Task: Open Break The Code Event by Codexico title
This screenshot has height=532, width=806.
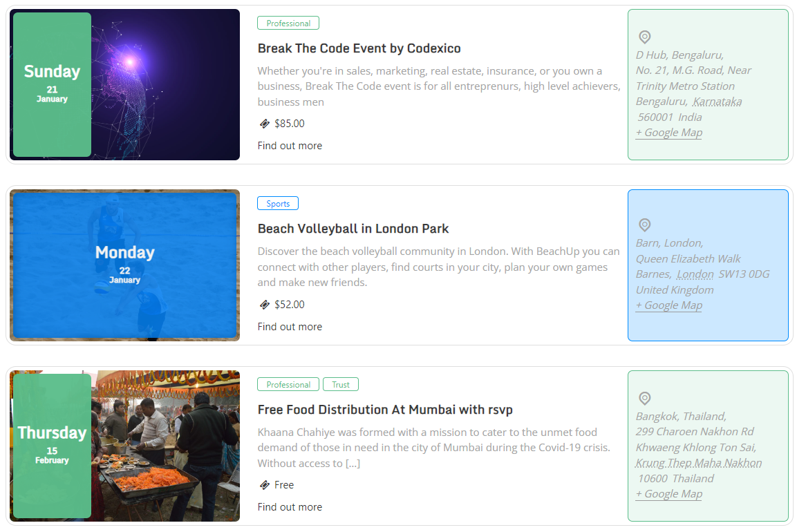Action: pos(359,48)
